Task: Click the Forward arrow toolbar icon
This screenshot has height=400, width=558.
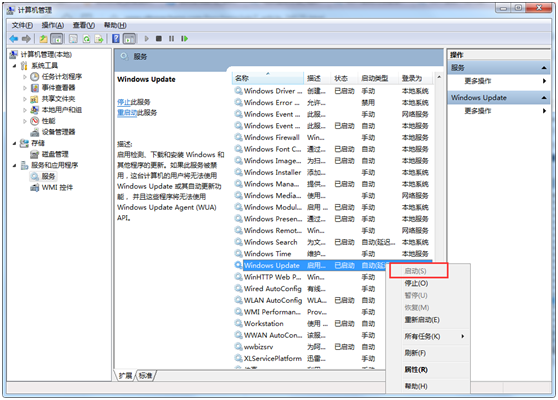Action: point(26,38)
